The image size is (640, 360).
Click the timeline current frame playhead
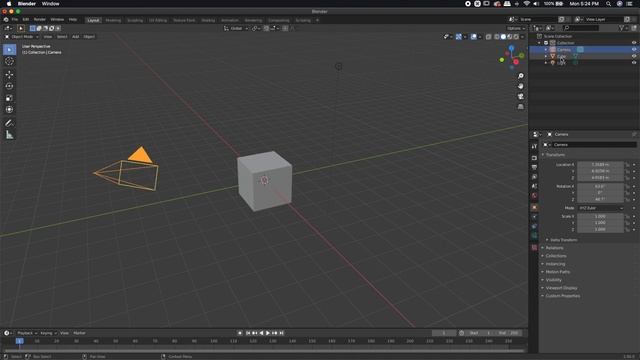pos(19,341)
